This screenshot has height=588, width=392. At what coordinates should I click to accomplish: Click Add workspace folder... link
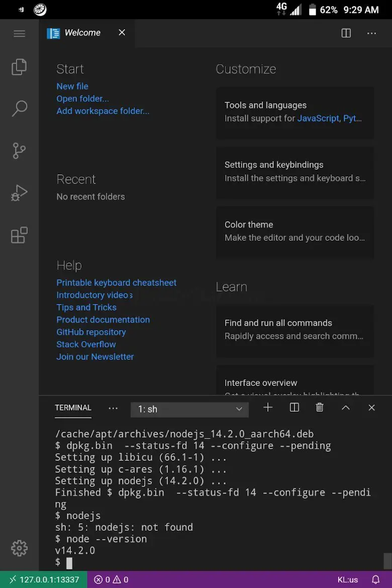[103, 111]
